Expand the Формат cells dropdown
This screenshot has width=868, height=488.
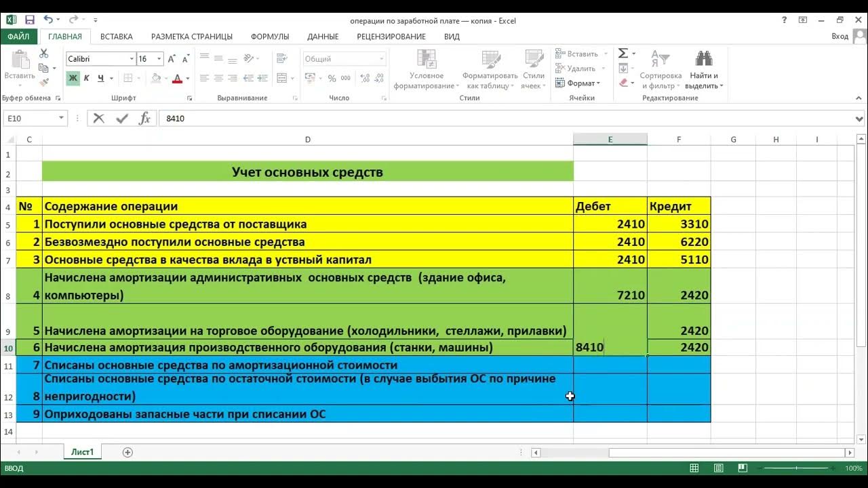coord(577,83)
